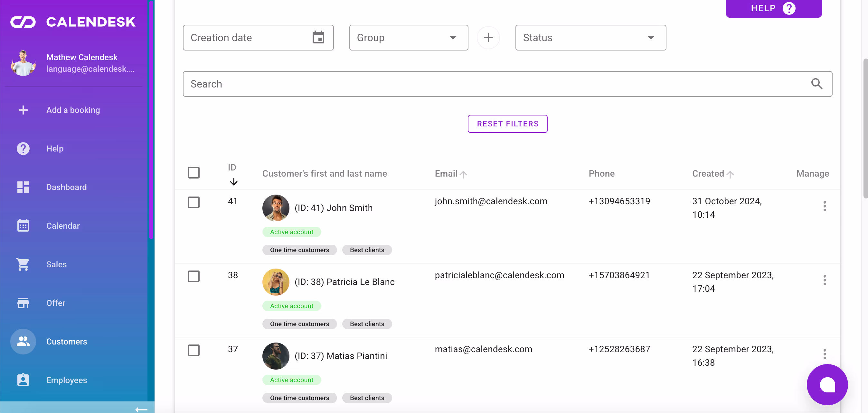Go to Calendar in the sidebar
The image size is (868, 413).
tap(63, 225)
